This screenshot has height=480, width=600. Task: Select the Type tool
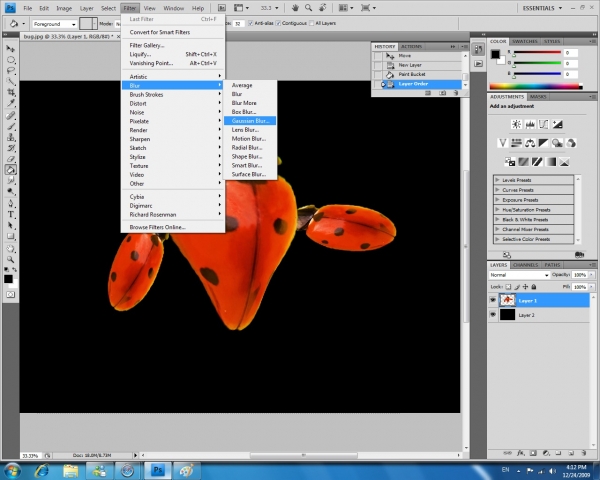[x=11, y=214]
